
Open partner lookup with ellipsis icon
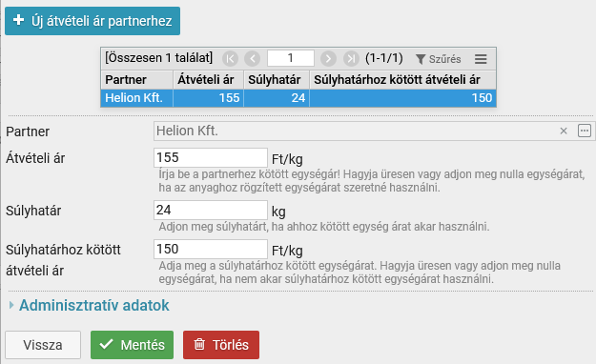tap(585, 131)
